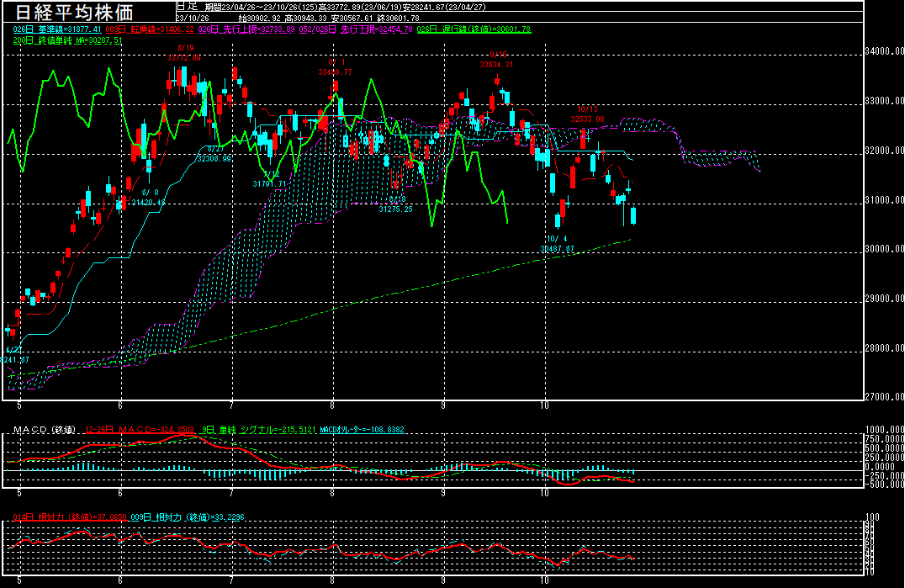Select the 200日 終値単純 MA=30287.51 legend
905x588 pixels.
coord(67,40)
